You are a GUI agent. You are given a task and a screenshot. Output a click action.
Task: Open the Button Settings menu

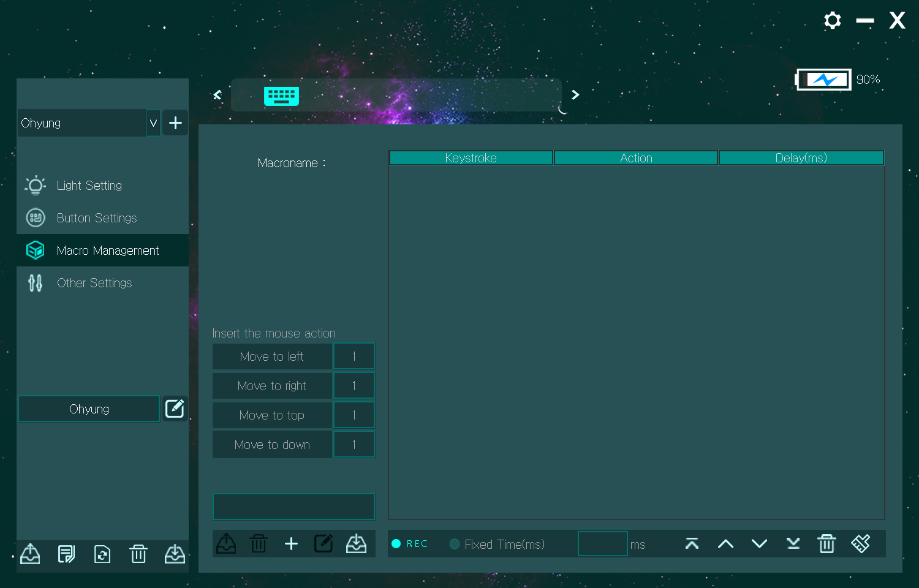[x=96, y=218]
